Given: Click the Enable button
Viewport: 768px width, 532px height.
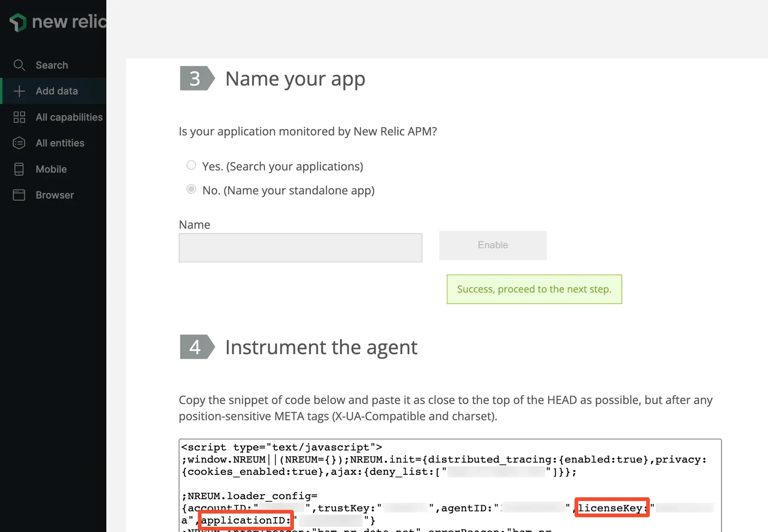Looking at the screenshot, I should pos(493,245).
